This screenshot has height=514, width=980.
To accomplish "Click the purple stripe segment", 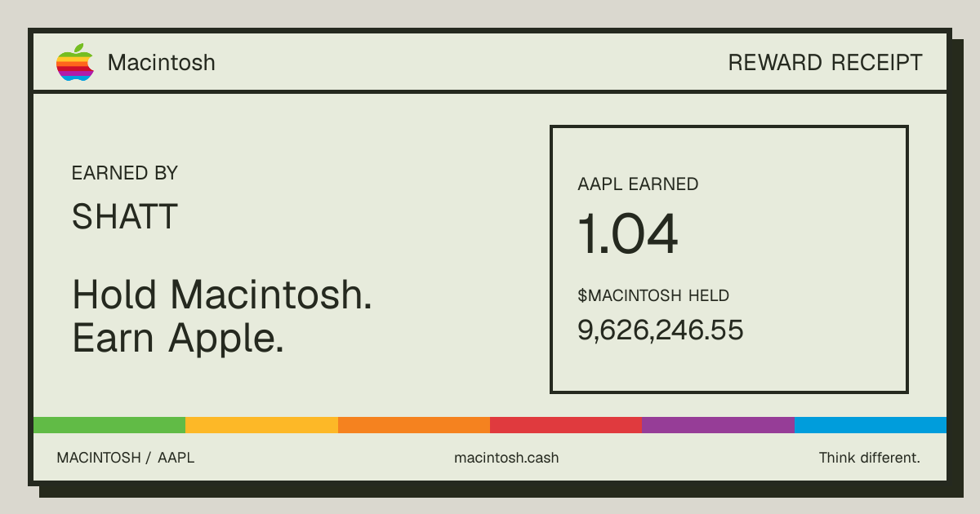I will 718,425.
